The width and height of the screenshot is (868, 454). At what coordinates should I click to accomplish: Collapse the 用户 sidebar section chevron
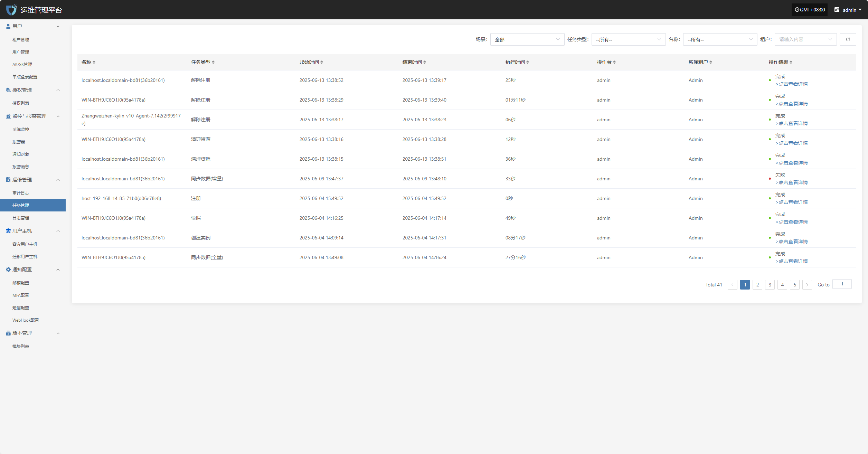(58, 26)
